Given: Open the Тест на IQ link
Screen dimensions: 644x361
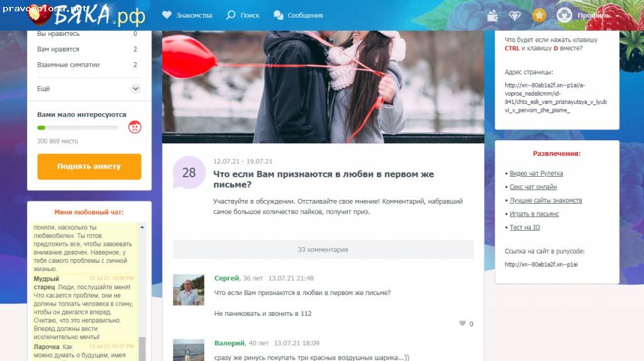Looking at the screenshot, I should [525, 228].
